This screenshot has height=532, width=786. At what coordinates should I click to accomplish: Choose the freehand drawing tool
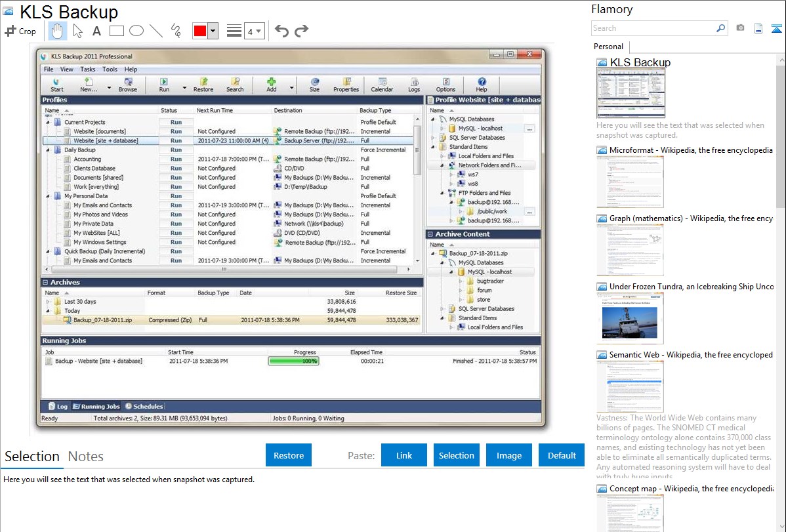(176, 31)
